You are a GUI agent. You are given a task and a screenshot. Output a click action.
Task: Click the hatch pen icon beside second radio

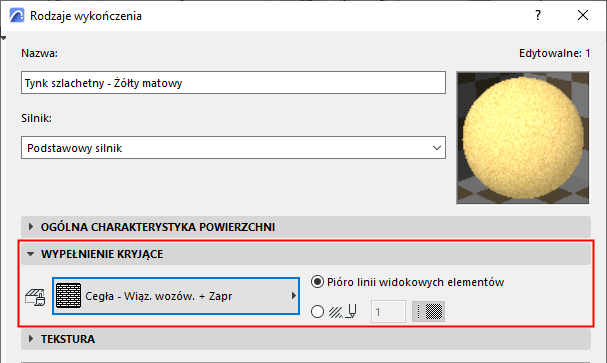(343, 312)
